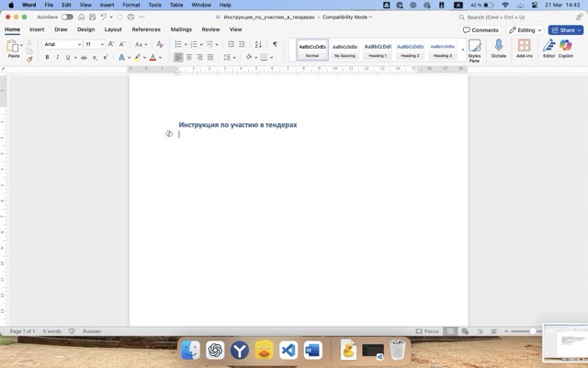Image resolution: width=588 pixels, height=368 pixels.
Task: Click the Comments button
Action: point(481,29)
